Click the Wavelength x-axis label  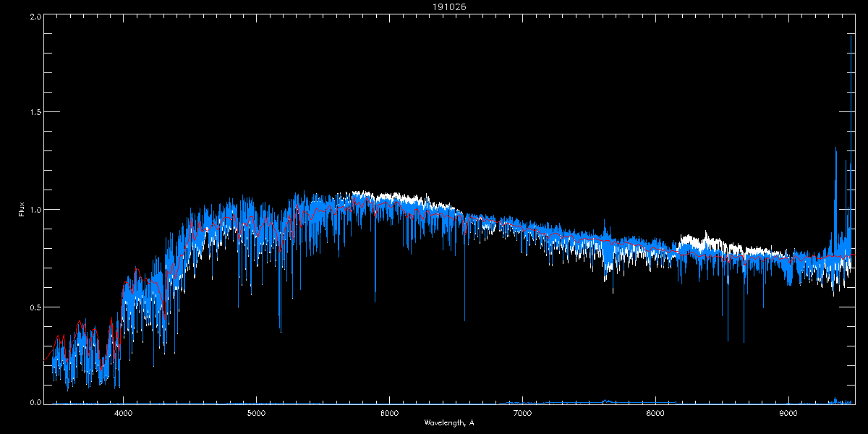[x=449, y=422]
